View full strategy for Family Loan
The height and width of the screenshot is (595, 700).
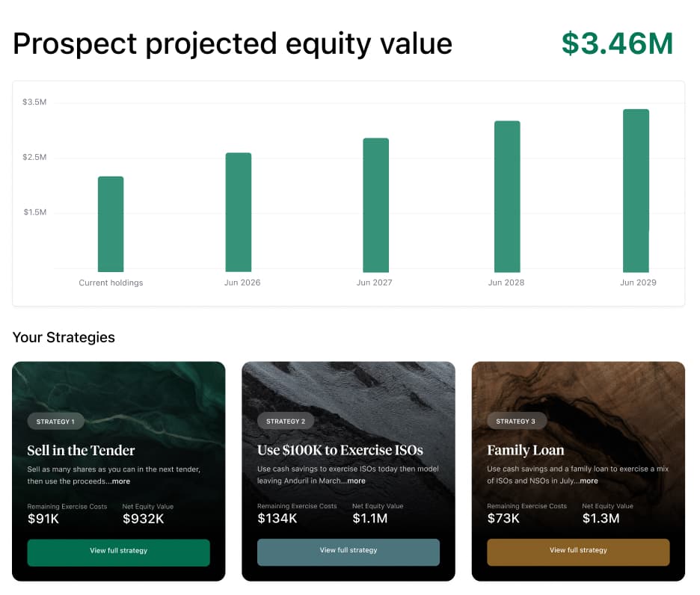click(577, 552)
